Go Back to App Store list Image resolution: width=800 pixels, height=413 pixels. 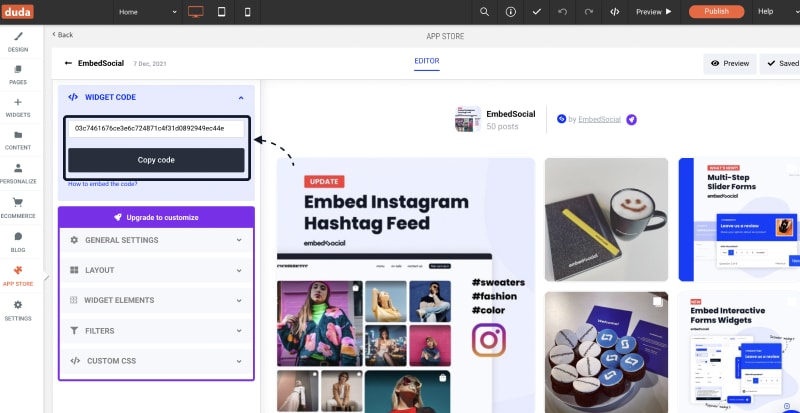62,35
